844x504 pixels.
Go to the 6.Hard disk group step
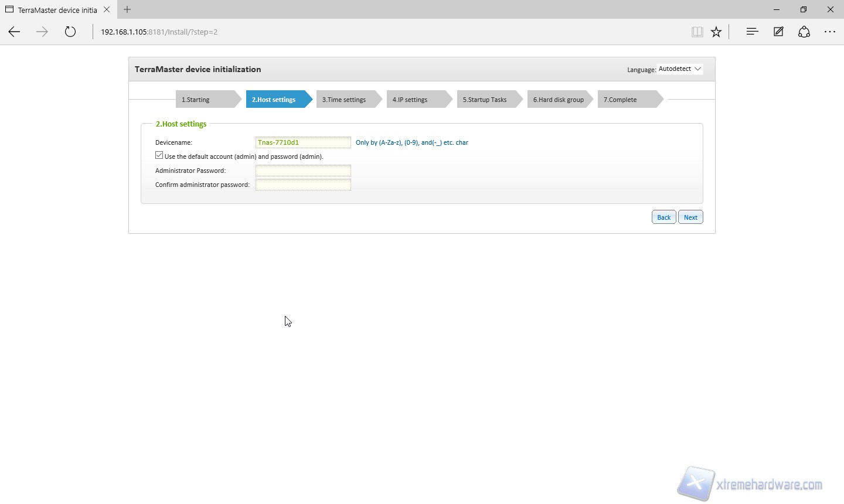coord(559,100)
